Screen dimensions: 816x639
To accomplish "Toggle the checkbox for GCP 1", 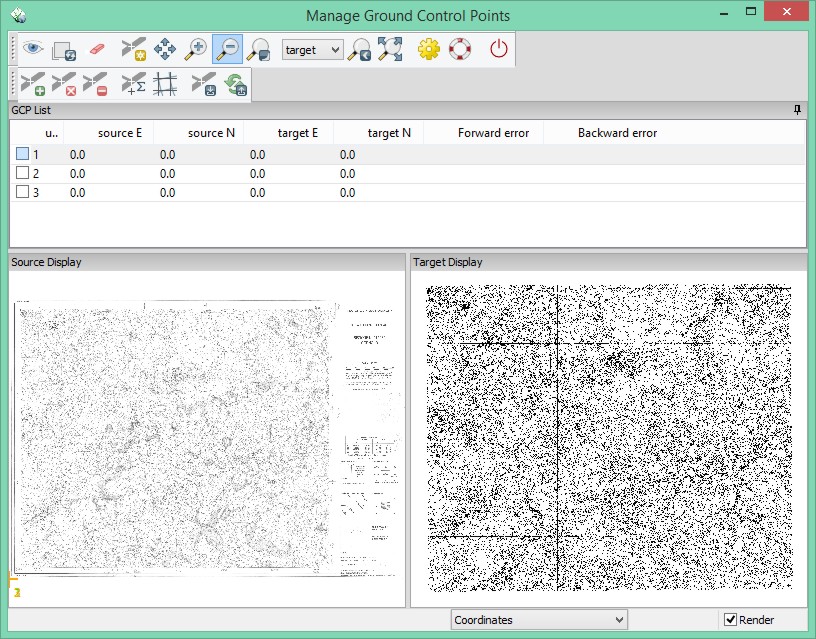I will click(x=22, y=154).
